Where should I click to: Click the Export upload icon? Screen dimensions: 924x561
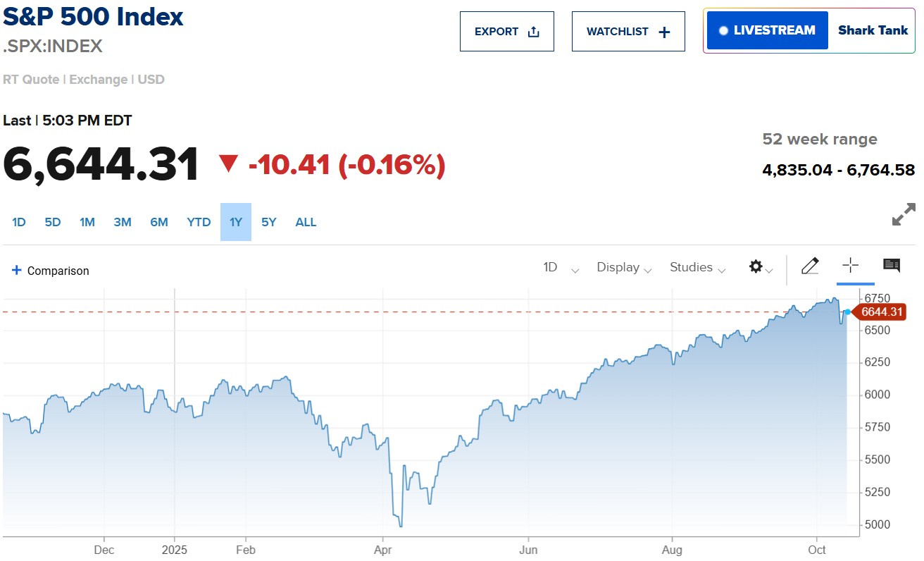(x=533, y=32)
